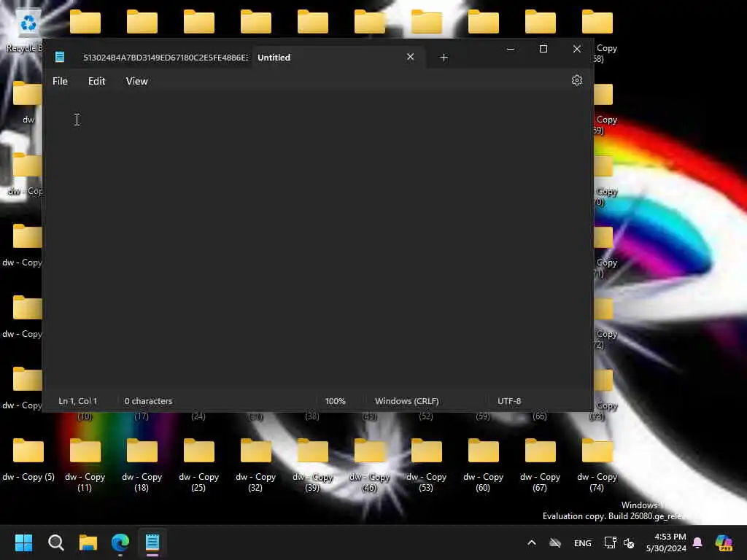
Task: Click the UTF-8 encoding entry
Action: 509,401
